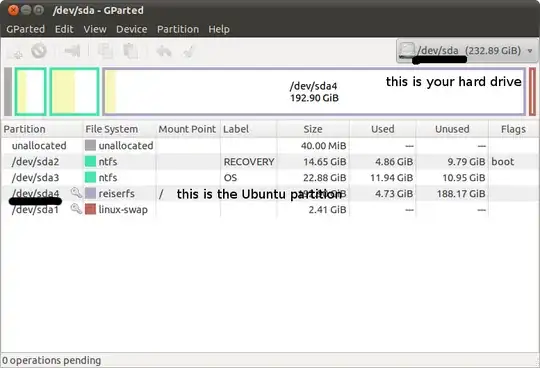Minimize the GParted window
Viewport: 540px width, 368px height.
(x=26, y=10)
